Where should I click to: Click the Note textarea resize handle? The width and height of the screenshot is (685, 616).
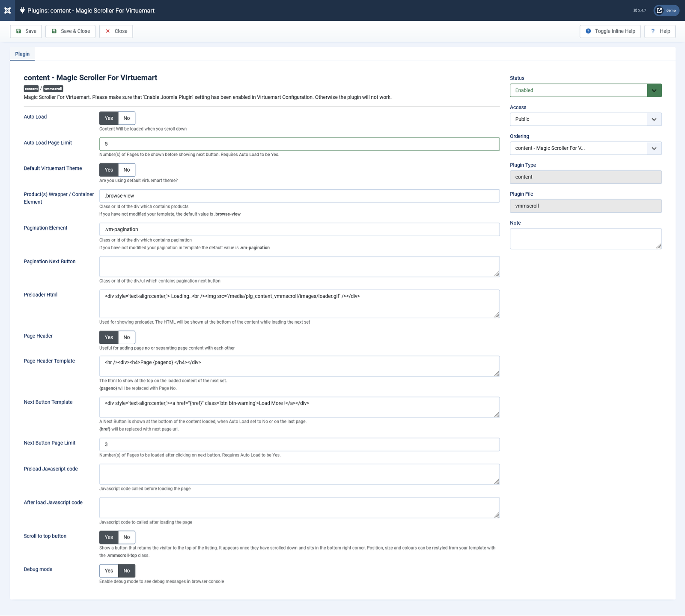coord(659,246)
